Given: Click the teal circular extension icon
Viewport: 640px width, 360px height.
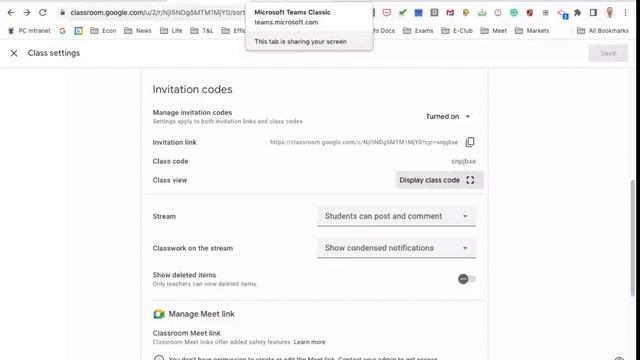Looking at the screenshot, I should point(514,13).
